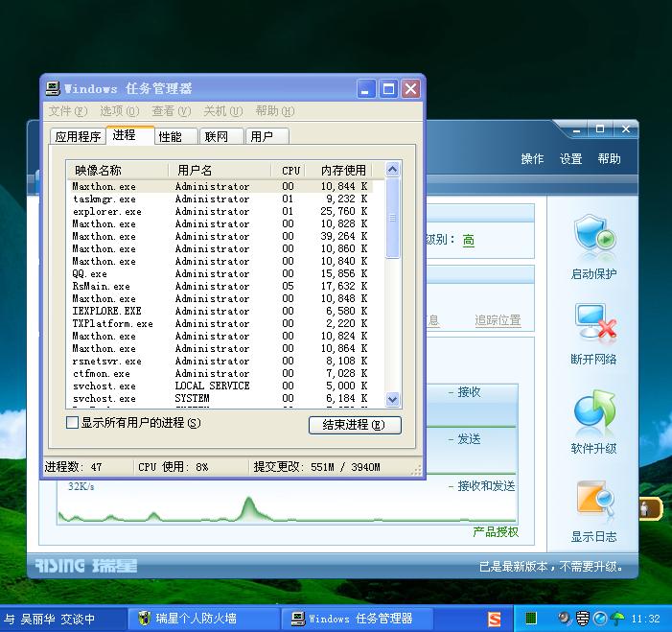This screenshot has height=632, width=672.
Task: Select Maxthon.exe row using 39,264 K
Action: click(x=220, y=236)
